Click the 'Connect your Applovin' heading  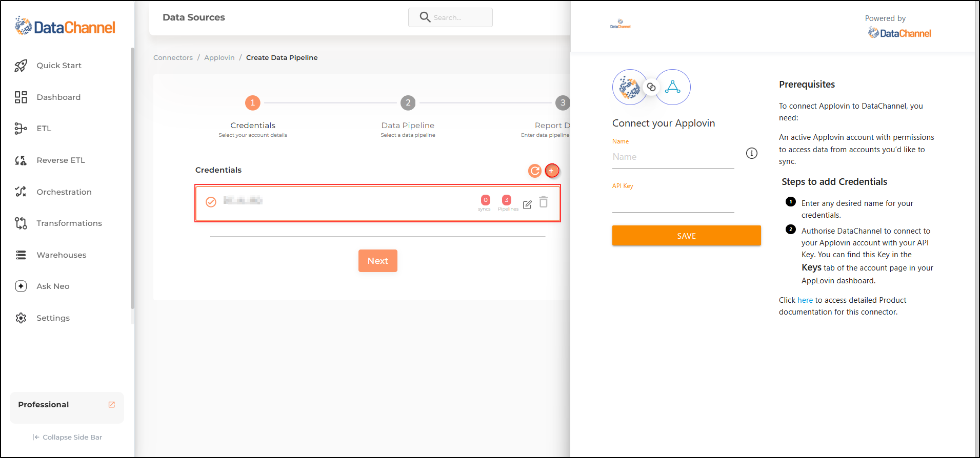tap(664, 123)
